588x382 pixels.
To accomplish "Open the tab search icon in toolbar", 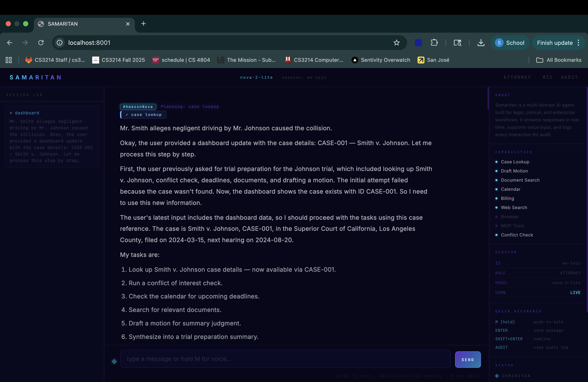I will (x=457, y=43).
